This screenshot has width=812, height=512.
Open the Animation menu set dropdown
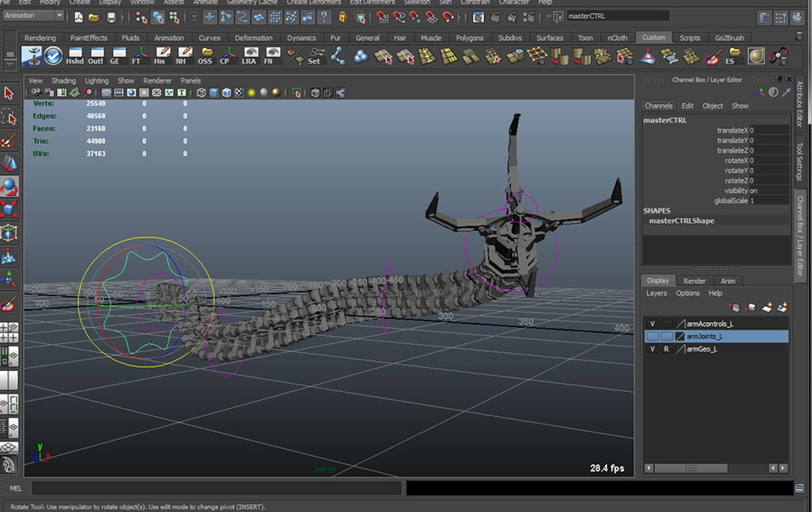point(33,16)
